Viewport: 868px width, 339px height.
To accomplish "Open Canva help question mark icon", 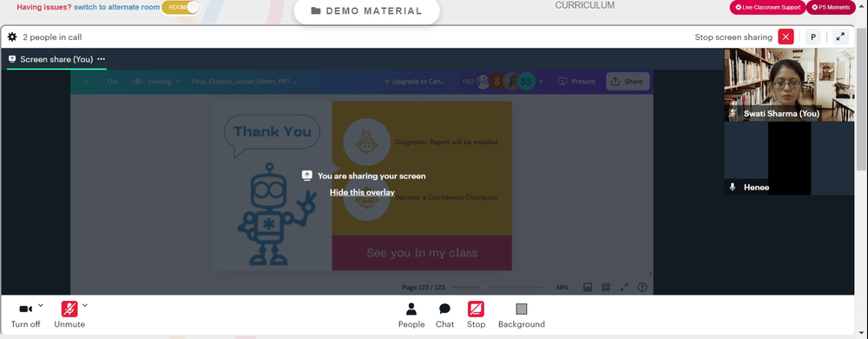I will [x=642, y=288].
